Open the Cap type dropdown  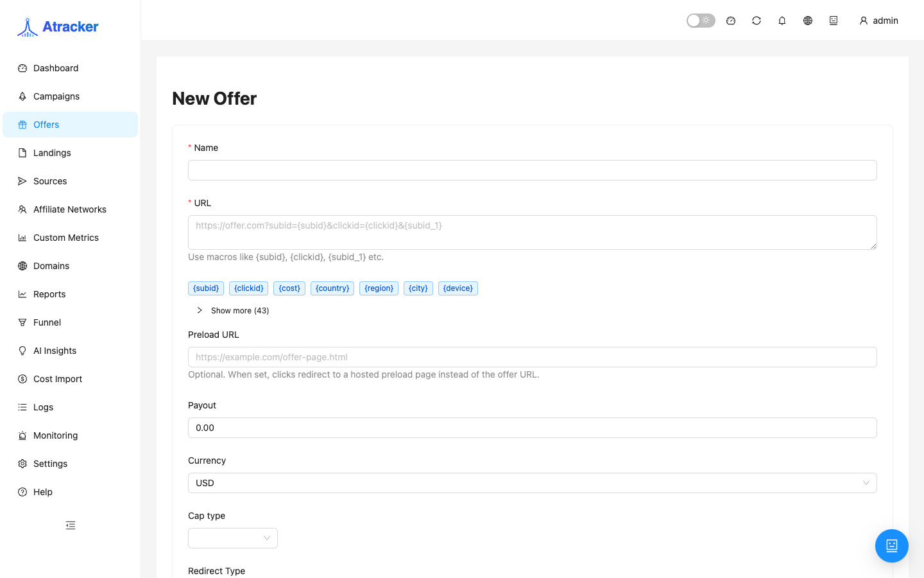coord(233,538)
